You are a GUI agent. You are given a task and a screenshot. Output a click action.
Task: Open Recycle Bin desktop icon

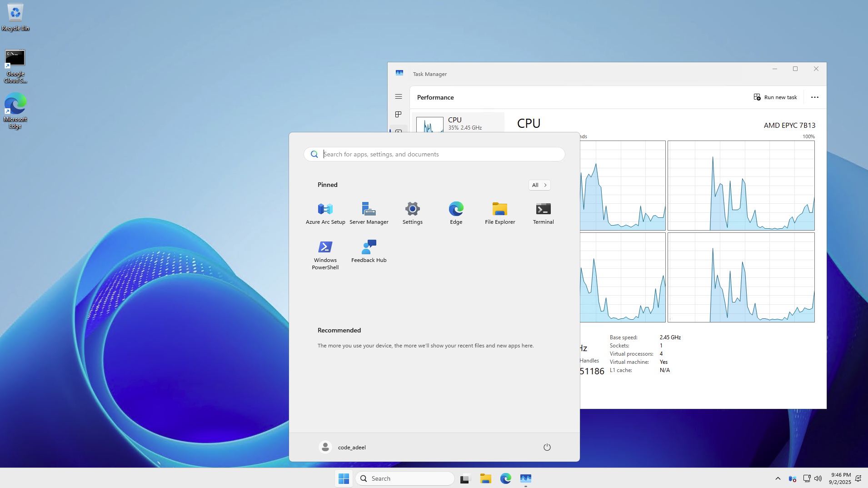(x=15, y=17)
